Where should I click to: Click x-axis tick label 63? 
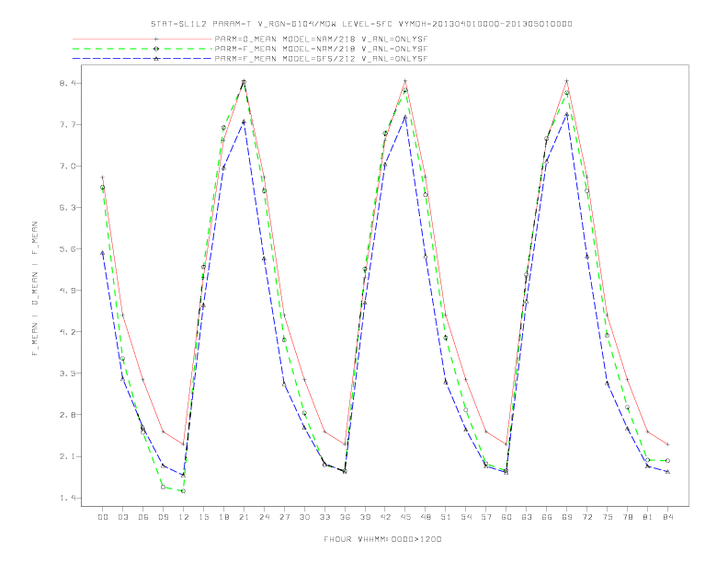pos(527,517)
